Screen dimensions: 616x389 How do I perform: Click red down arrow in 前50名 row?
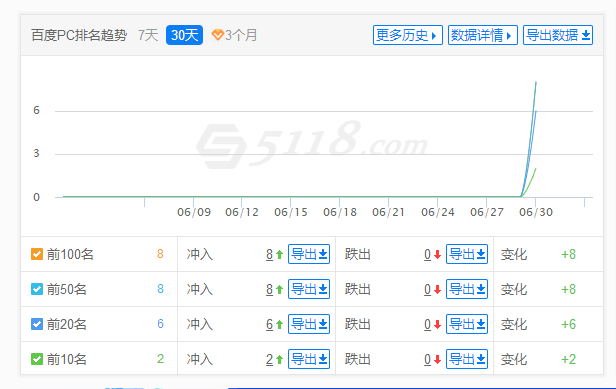coord(437,290)
